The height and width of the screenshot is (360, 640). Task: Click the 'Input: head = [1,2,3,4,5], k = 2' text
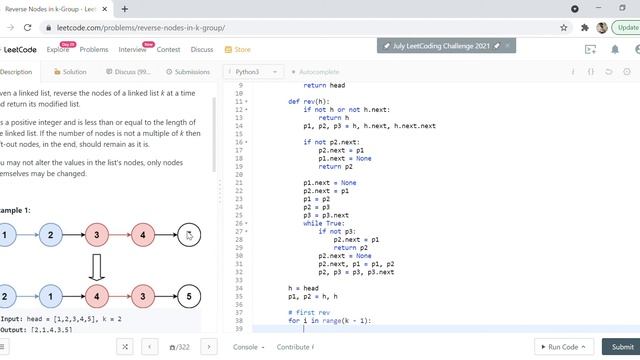tap(61, 319)
